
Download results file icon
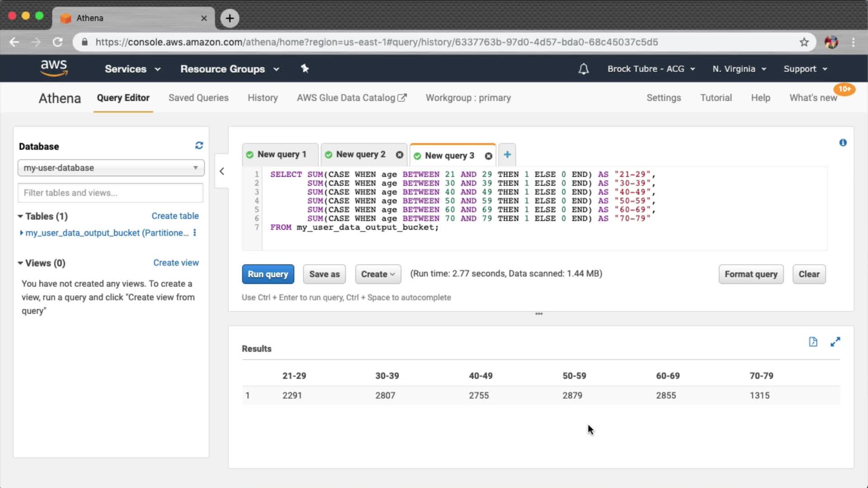(813, 342)
